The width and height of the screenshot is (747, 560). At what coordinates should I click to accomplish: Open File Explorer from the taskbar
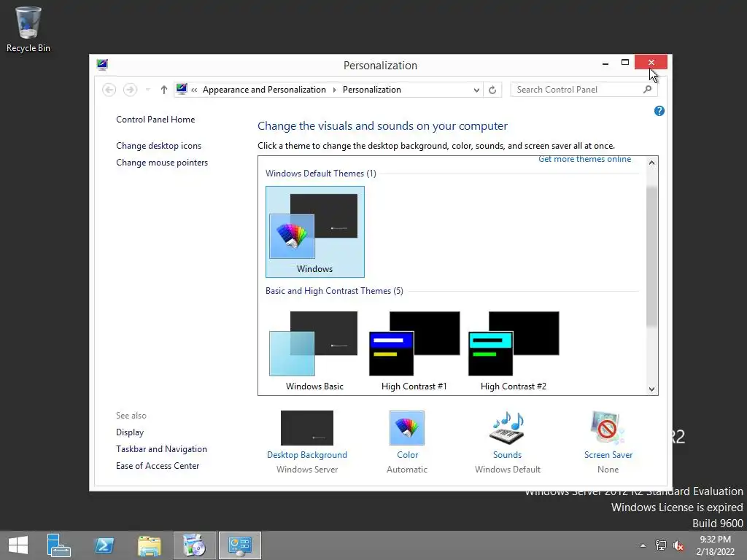tap(149, 545)
